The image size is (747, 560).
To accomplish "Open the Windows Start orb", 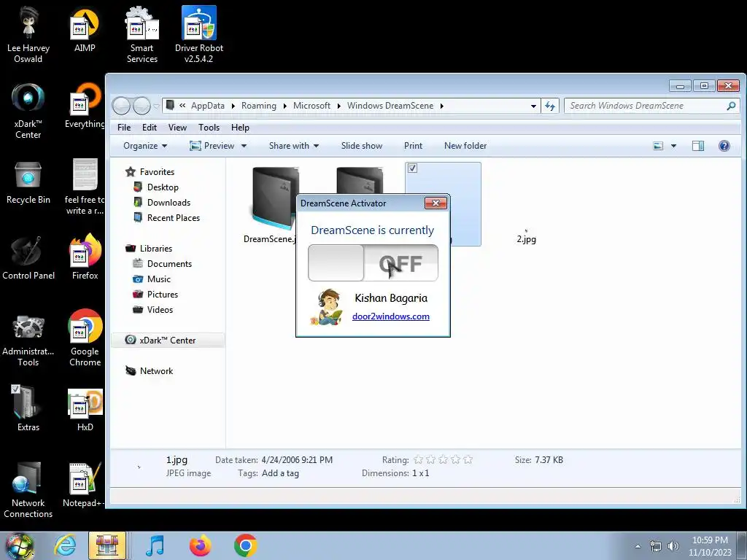I will [20, 545].
